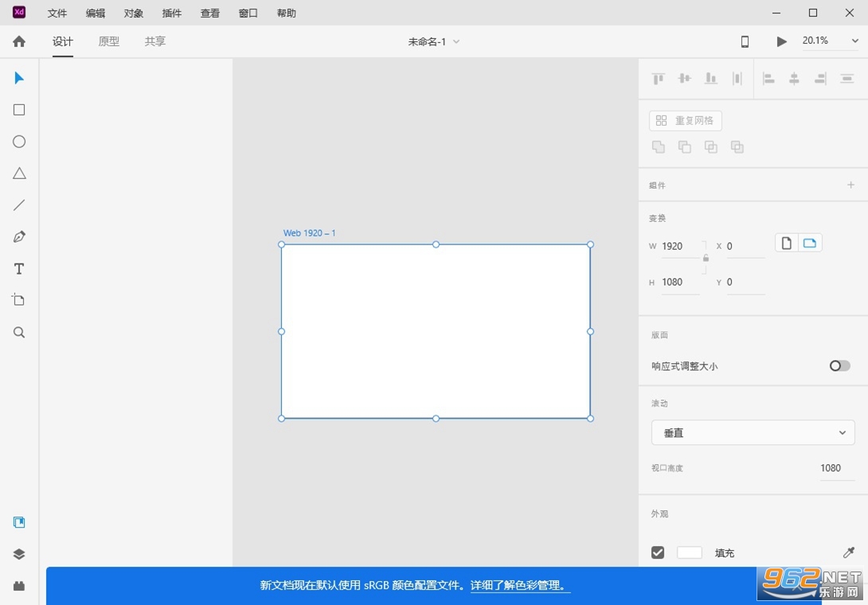Click the mobile device preview icon
The image size is (868, 605).
pos(745,41)
